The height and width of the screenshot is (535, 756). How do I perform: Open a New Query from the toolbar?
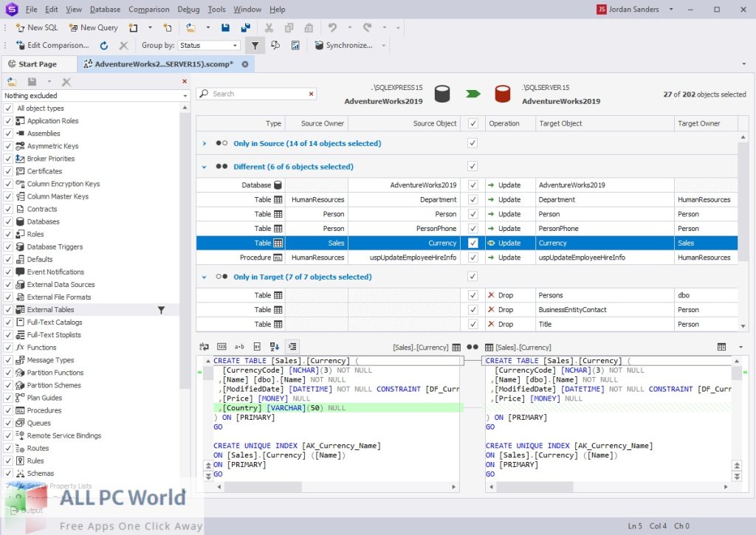click(93, 27)
